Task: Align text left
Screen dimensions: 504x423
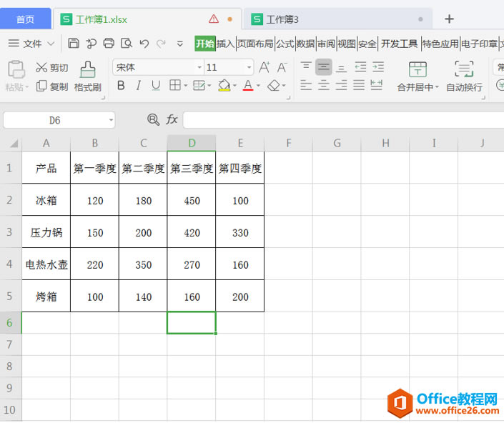Action: (306, 85)
